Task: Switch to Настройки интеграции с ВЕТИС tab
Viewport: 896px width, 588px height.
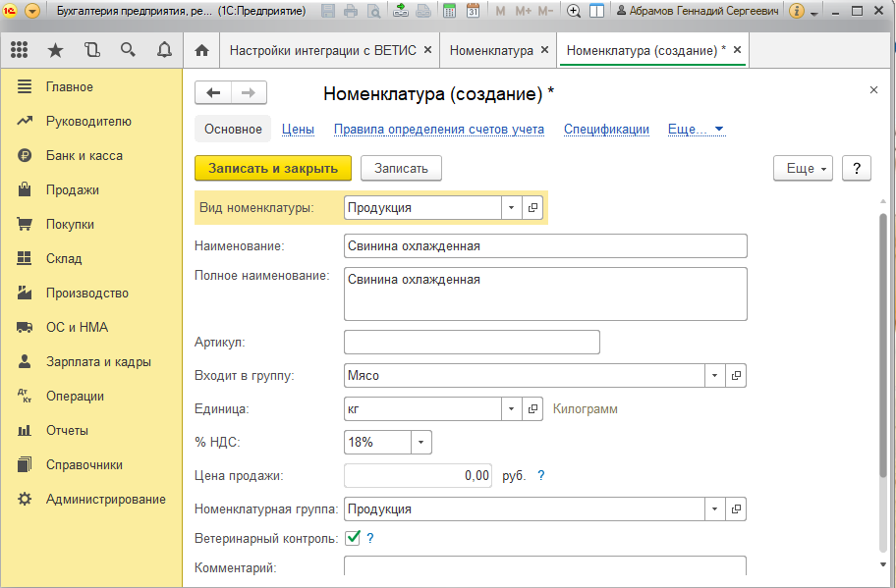Action: coord(322,50)
